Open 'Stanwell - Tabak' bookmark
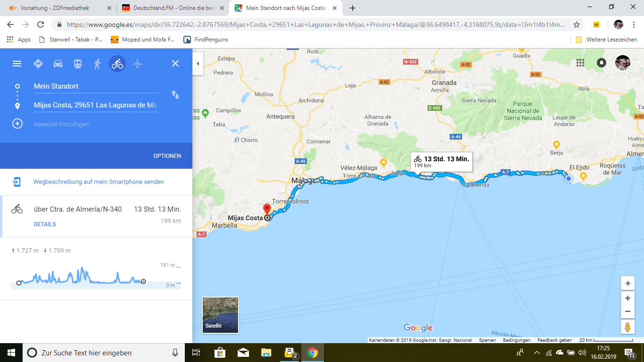The height and width of the screenshot is (362, 644). (x=71, y=40)
